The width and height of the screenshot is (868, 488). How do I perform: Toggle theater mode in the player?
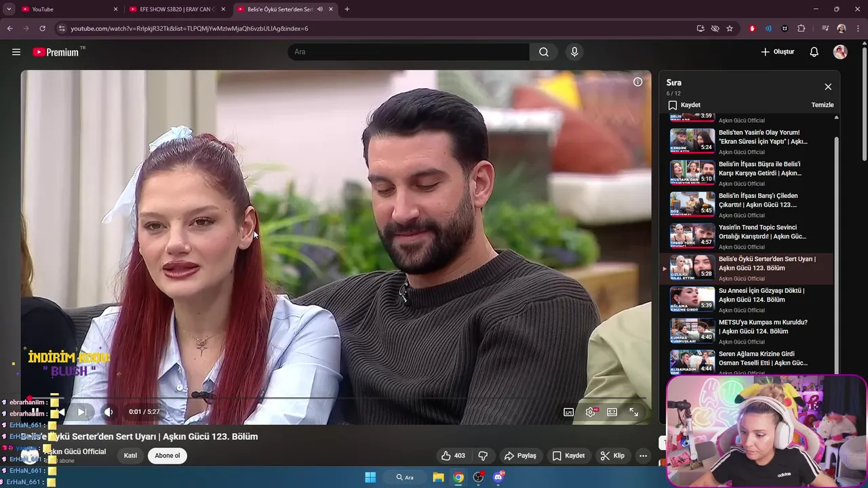[x=612, y=412]
